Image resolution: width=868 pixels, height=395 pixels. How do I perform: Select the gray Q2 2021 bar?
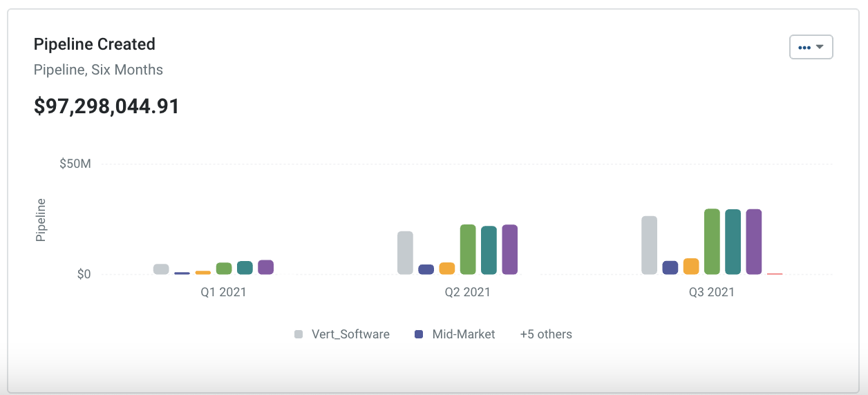(x=405, y=253)
